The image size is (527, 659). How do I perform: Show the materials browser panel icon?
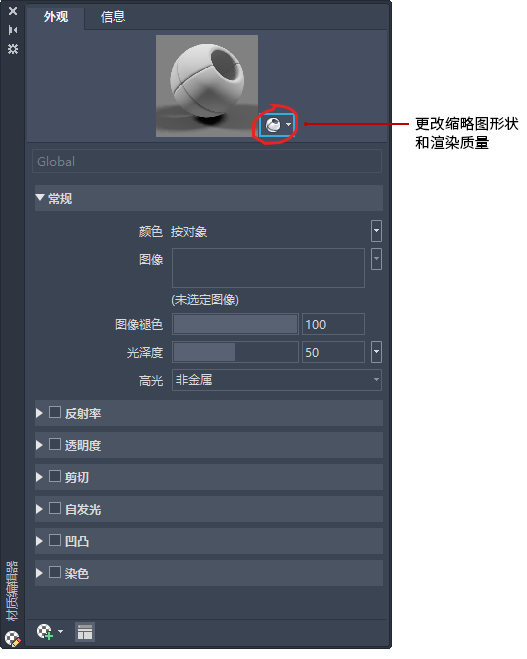[x=85, y=632]
